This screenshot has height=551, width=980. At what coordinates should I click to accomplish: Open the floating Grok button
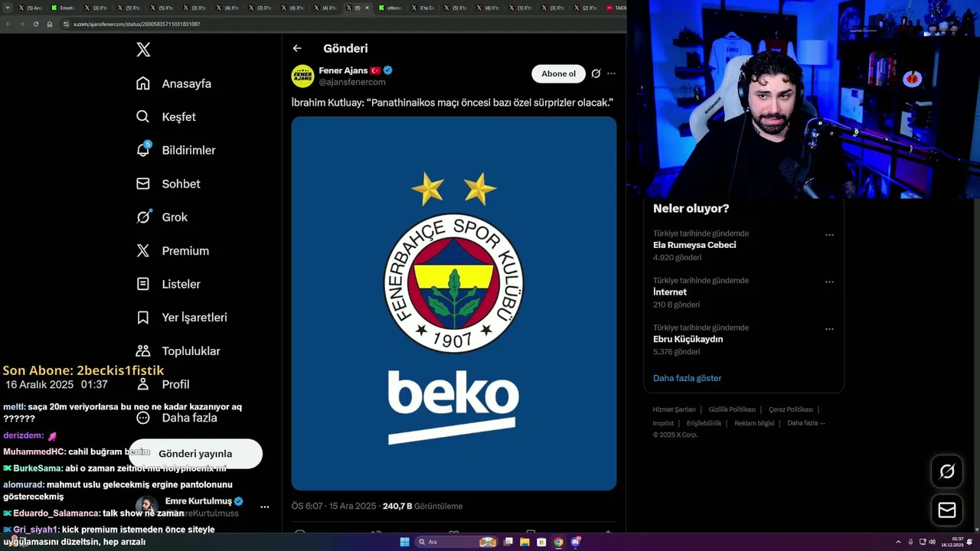tap(947, 471)
